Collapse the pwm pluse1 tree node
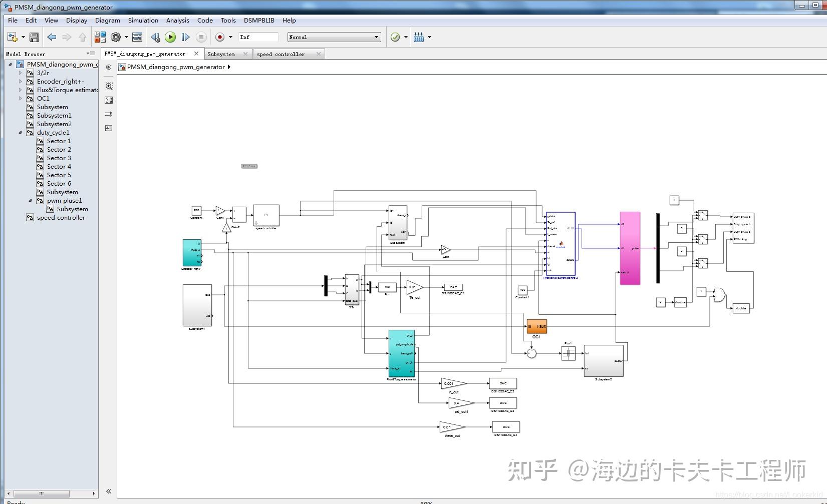 pos(31,200)
